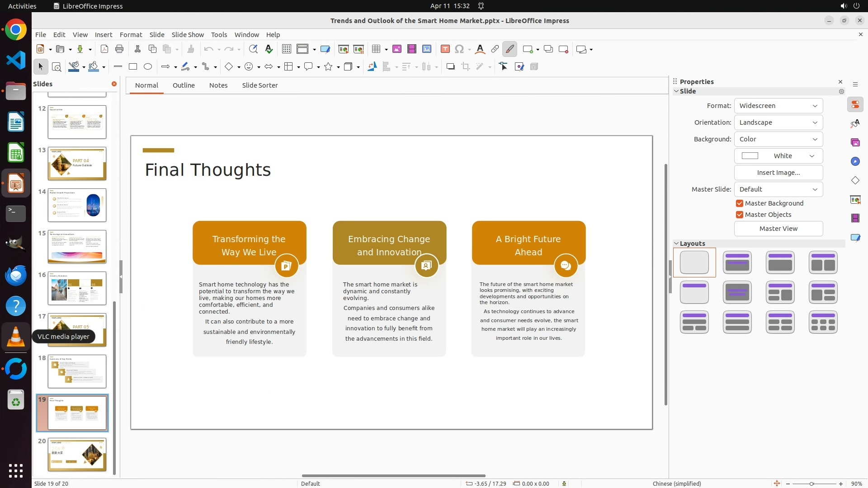Open the White background color picker
This screenshot has height=488, width=868.
[778, 156]
